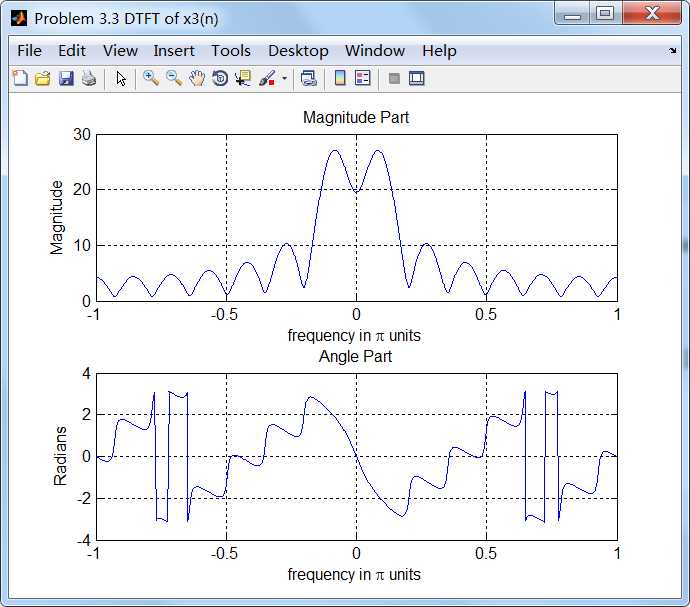Click the Show Plot Tools icon
The image size is (690, 607).
(416, 78)
